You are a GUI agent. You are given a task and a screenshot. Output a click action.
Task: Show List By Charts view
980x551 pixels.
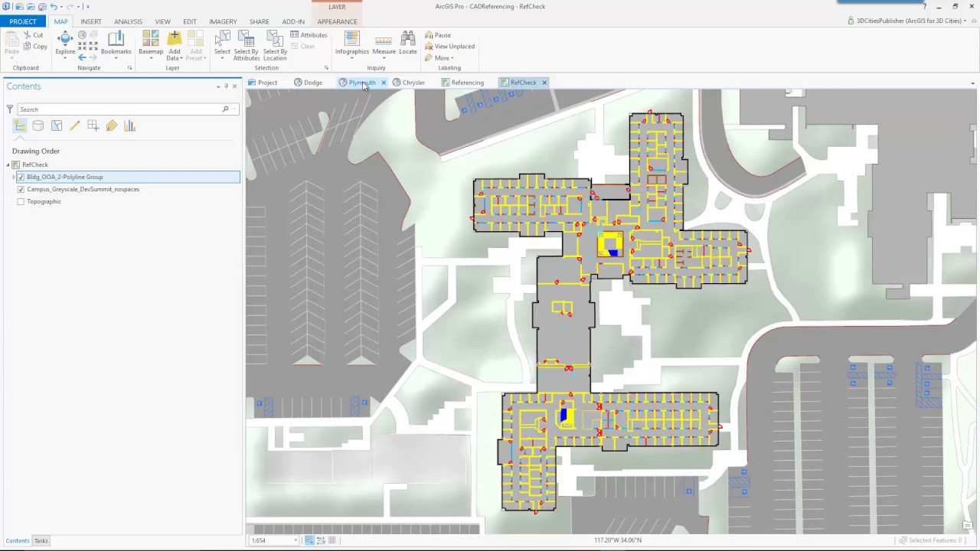click(130, 126)
